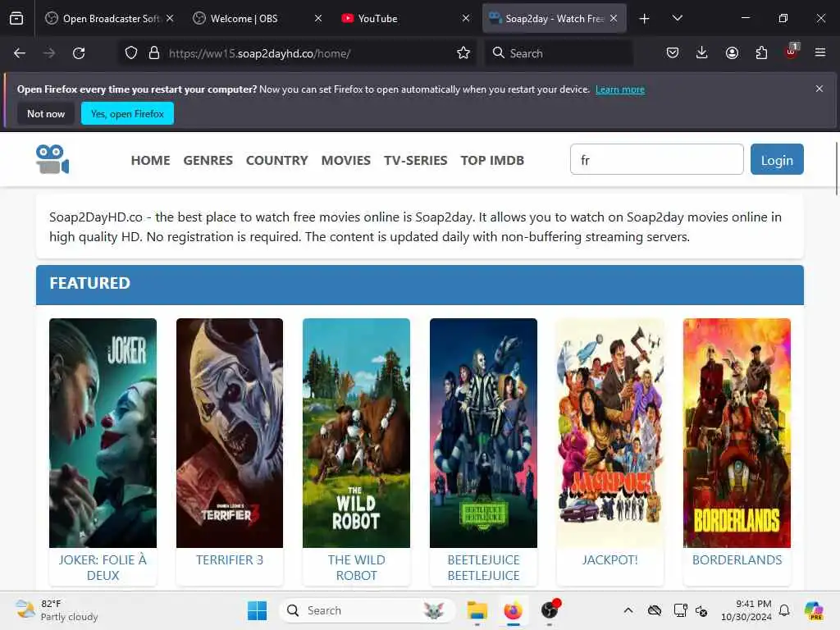Click the browser forward arrow
Screen dimensions: 840x630
tap(49, 53)
